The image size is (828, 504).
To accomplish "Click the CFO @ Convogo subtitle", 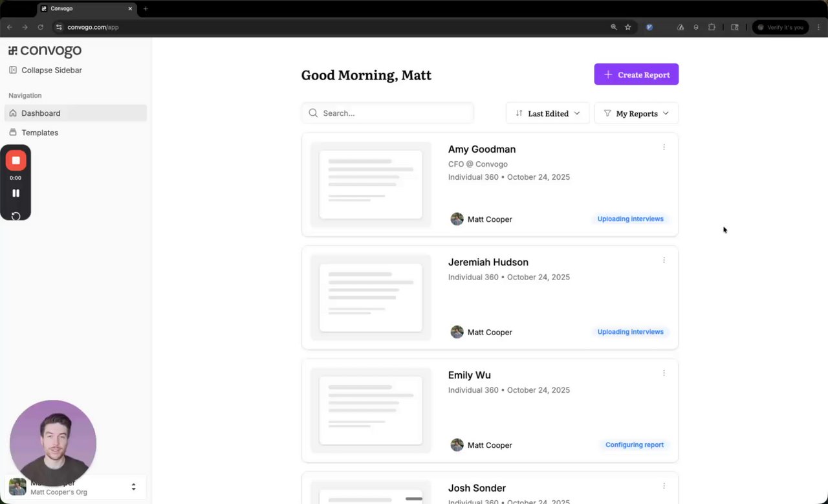I will (478, 164).
